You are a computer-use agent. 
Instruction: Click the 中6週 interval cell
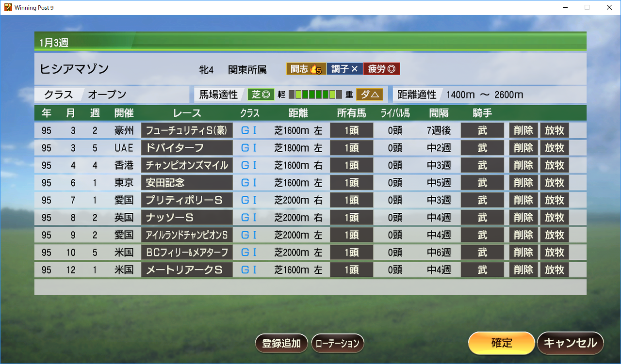(439, 253)
